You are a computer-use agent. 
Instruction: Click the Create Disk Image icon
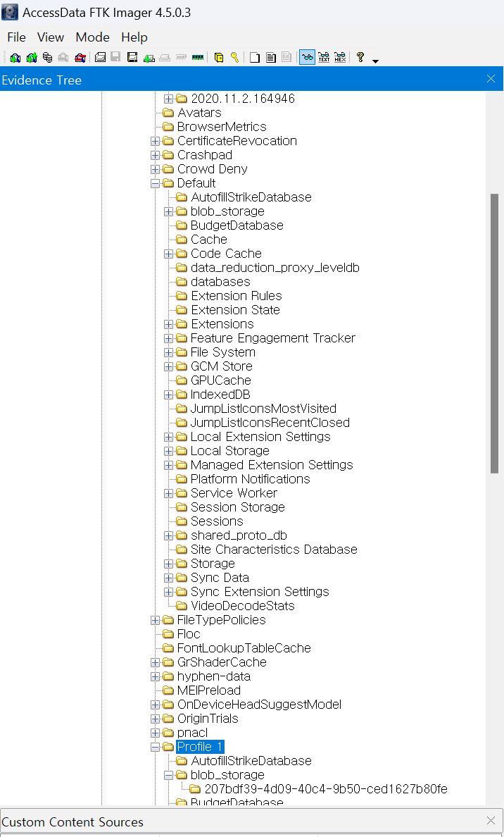pos(100,57)
